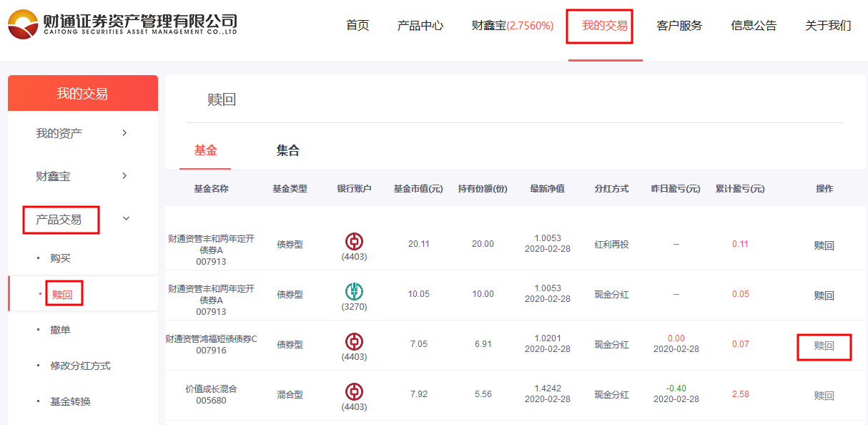Viewport: 868px width, 425px height.
Task: Click the 赎回 page title heading
Action: [222, 100]
